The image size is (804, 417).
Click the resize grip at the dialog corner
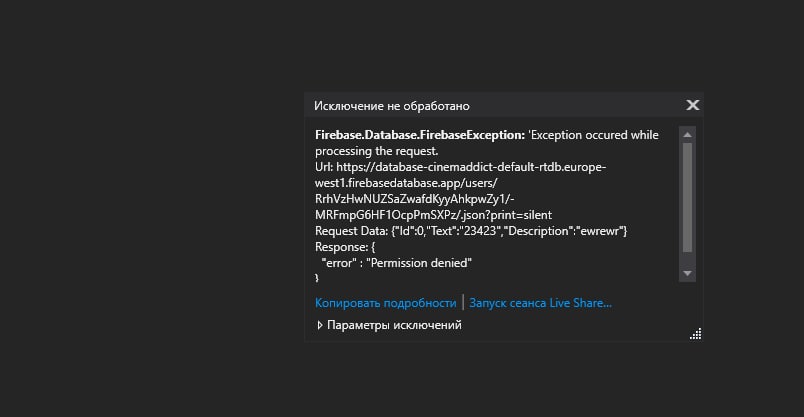tap(695, 334)
